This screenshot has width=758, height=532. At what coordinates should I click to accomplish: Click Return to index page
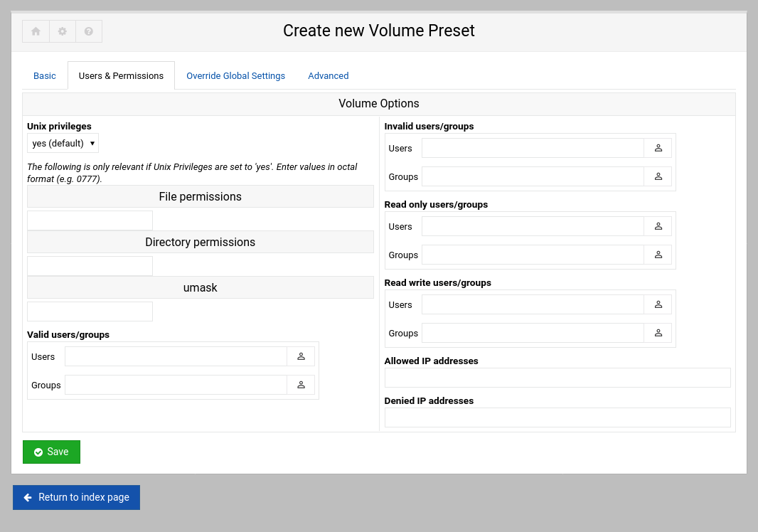(76, 497)
